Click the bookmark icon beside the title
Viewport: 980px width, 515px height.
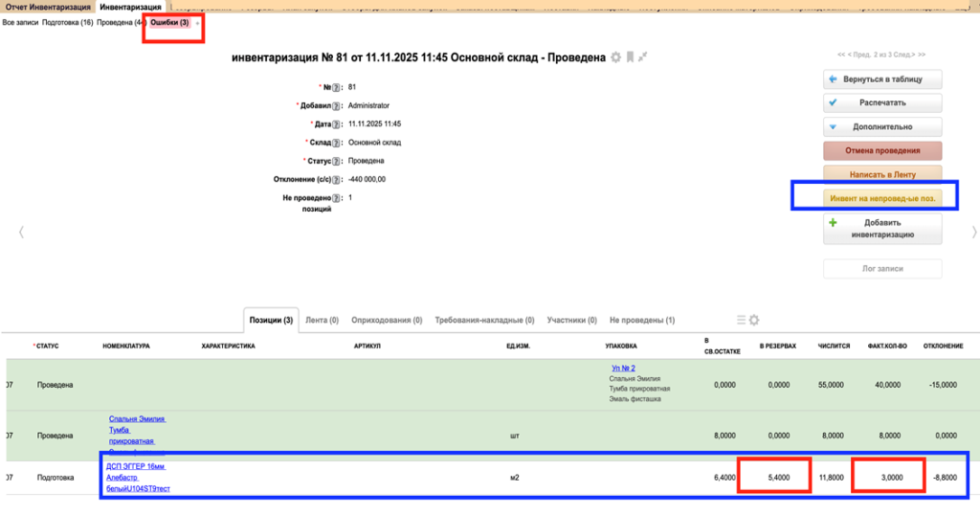(x=630, y=57)
